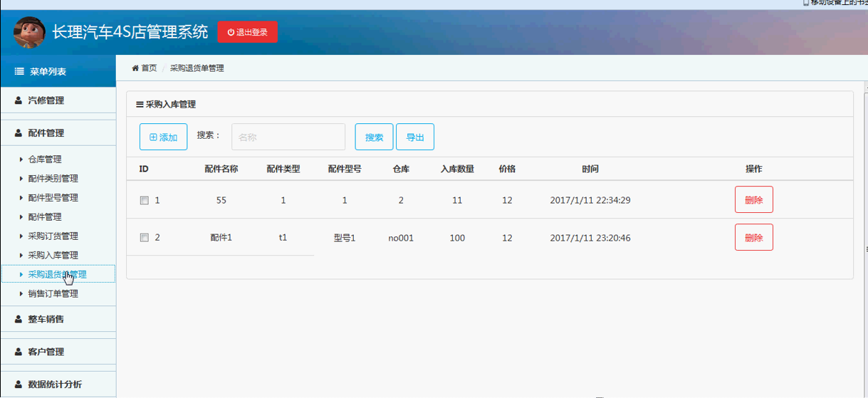Click the person icon beside 配件管理
This screenshot has height=398, width=868.
tap(19, 133)
